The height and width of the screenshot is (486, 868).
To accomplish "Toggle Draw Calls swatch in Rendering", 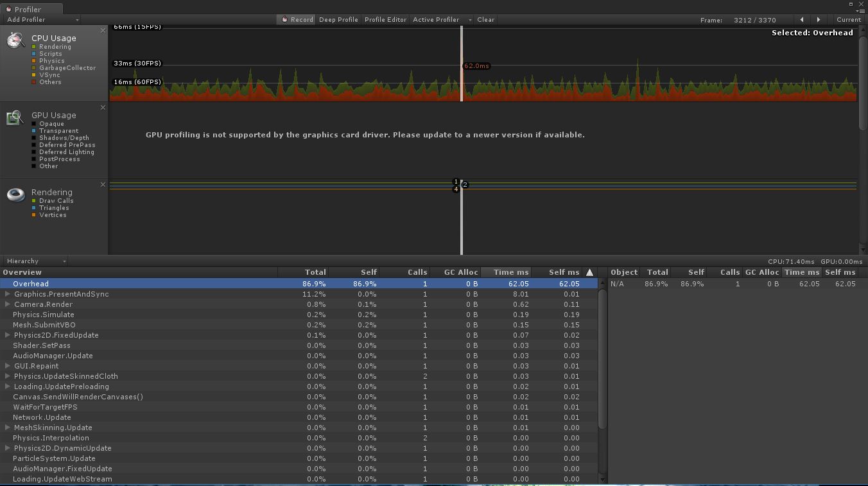I will (34, 201).
